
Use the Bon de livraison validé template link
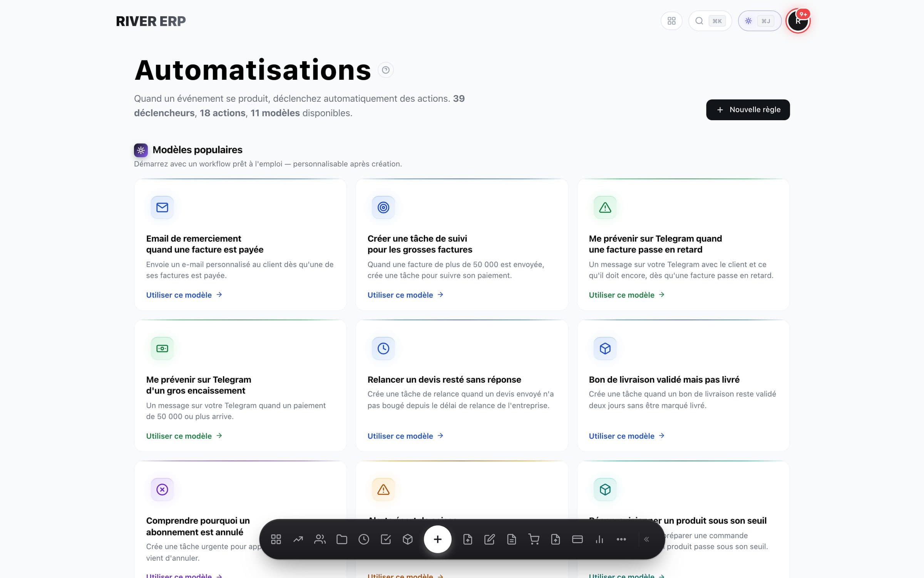coord(627,436)
